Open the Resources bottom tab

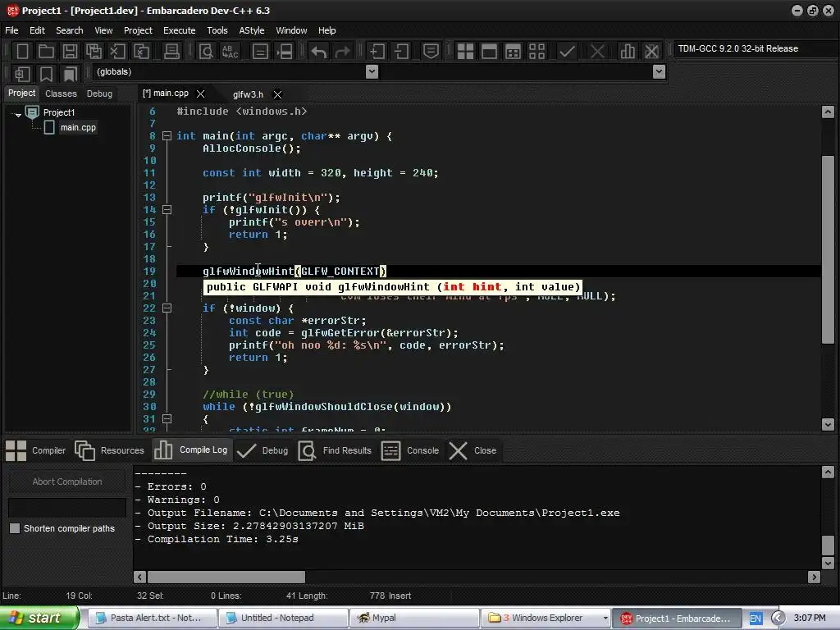click(x=110, y=450)
